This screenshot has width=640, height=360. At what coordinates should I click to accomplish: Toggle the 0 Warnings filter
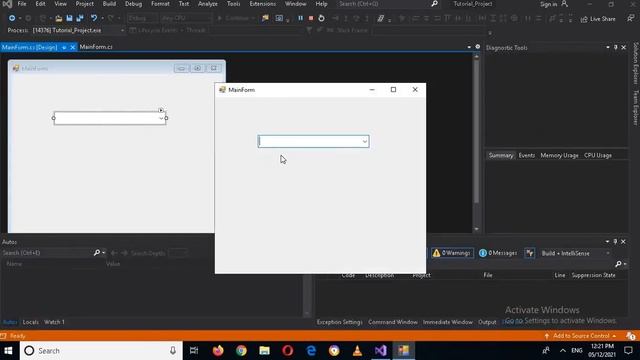(x=452, y=253)
